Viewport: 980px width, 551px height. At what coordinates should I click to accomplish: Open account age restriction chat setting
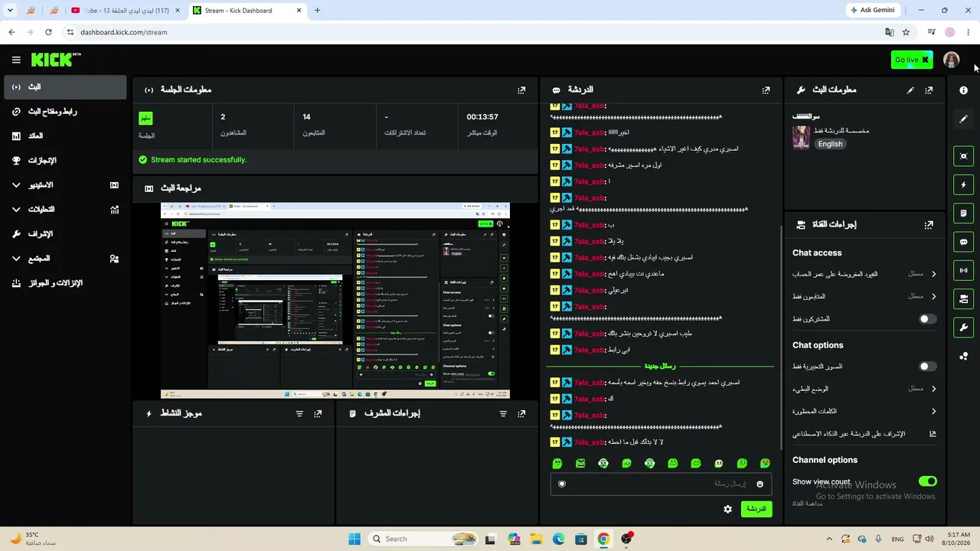(864, 274)
